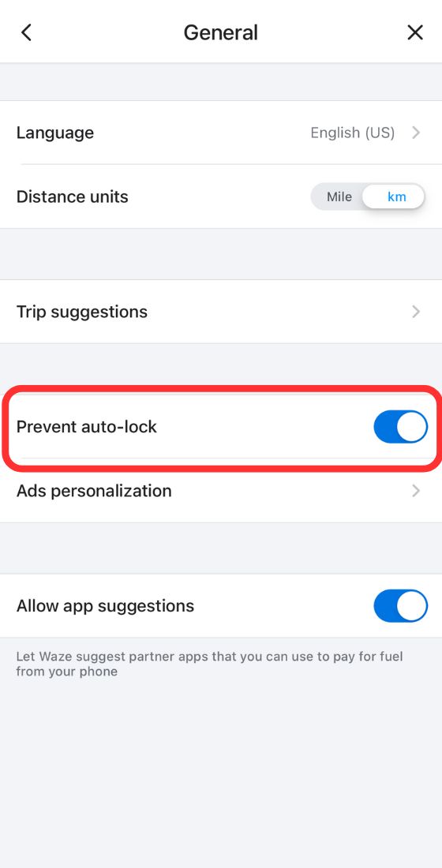Close General settings with the X icon
This screenshot has height=868, width=442.
pos(415,32)
